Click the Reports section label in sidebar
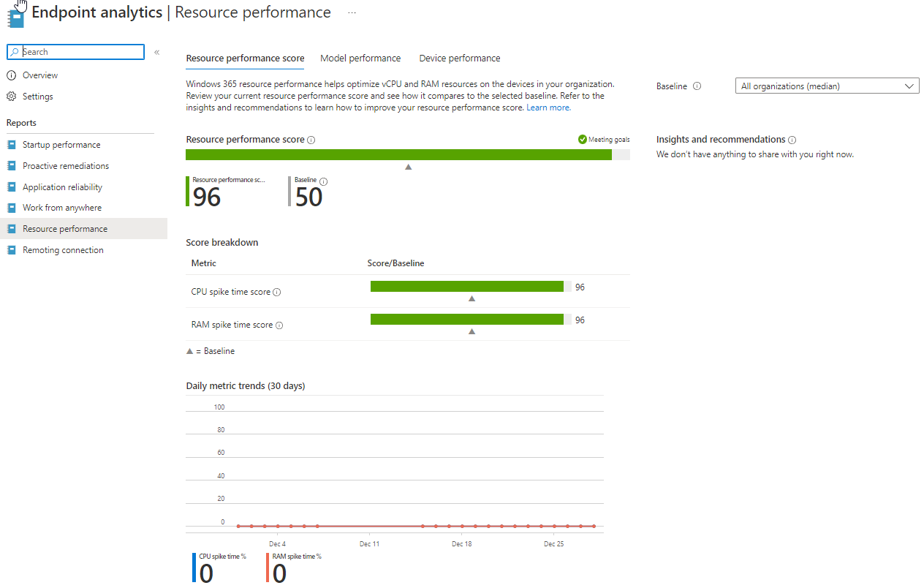This screenshot has width=924, height=588. 21,123
